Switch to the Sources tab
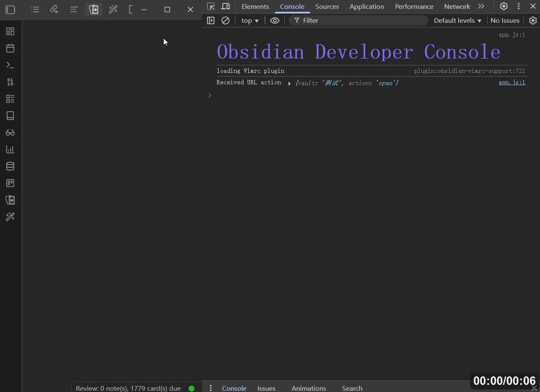This screenshot has width=540, height=392. 327,6
